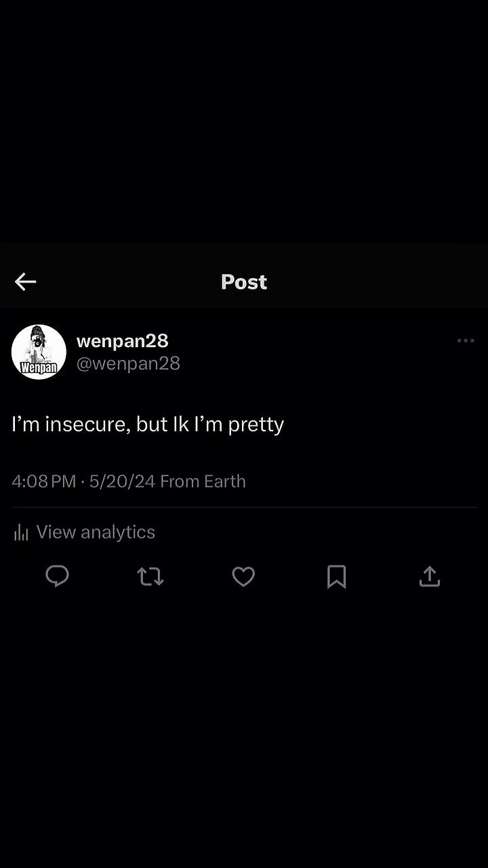Open the reply speech bubble icon
This screenshot has height=868, width=488.
click(x=57, y=576)
